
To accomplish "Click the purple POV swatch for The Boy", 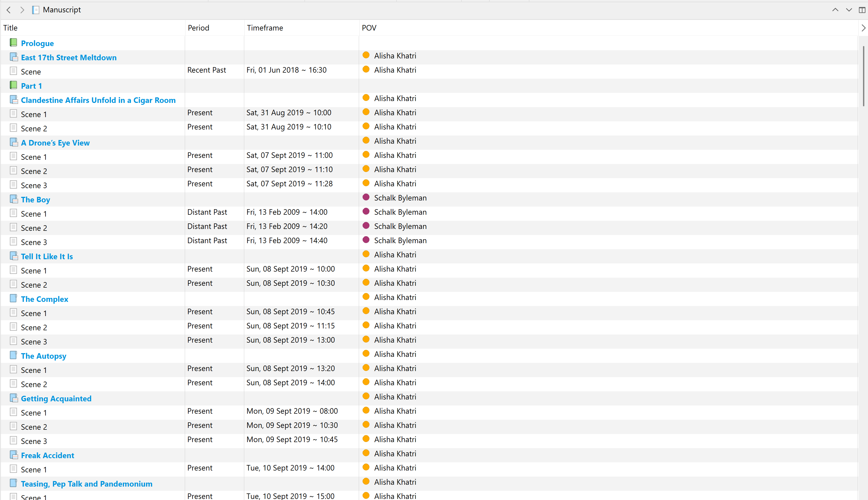I will 366,197.
